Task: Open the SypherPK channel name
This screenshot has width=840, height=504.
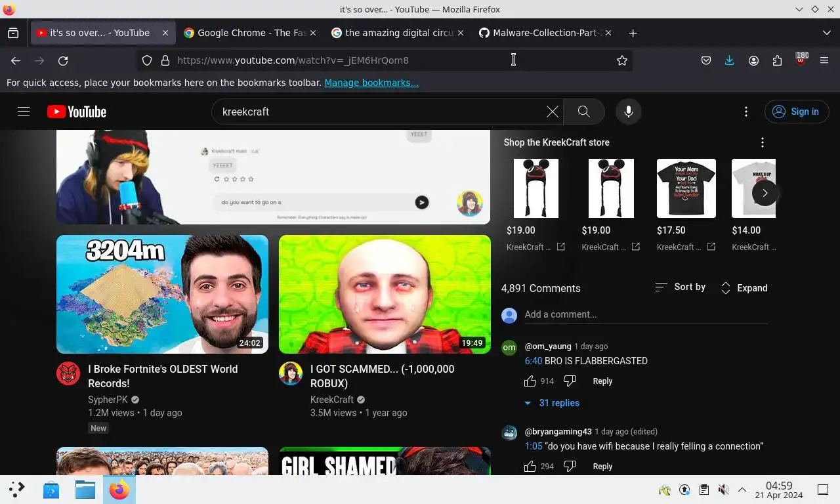Action: (108, 400)
